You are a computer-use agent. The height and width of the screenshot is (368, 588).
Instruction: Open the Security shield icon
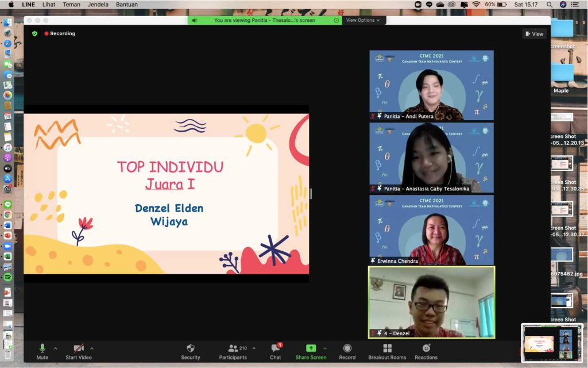click(x=191, y=348)
